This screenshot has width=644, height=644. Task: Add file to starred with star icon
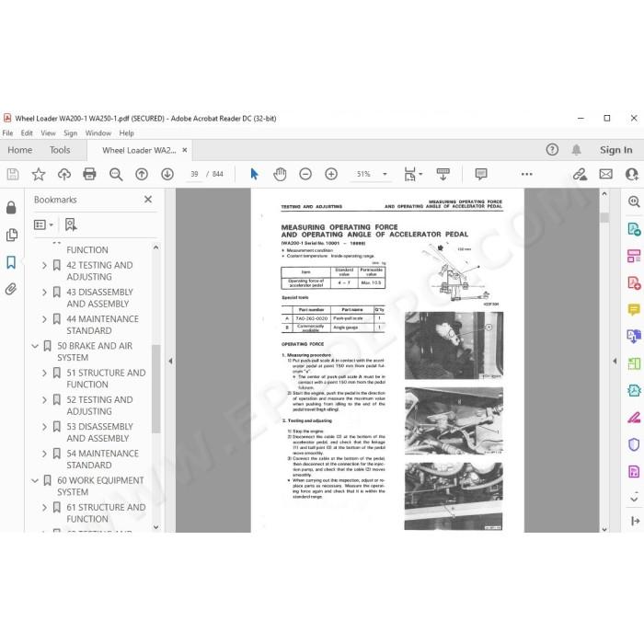[x=39, y=174]
